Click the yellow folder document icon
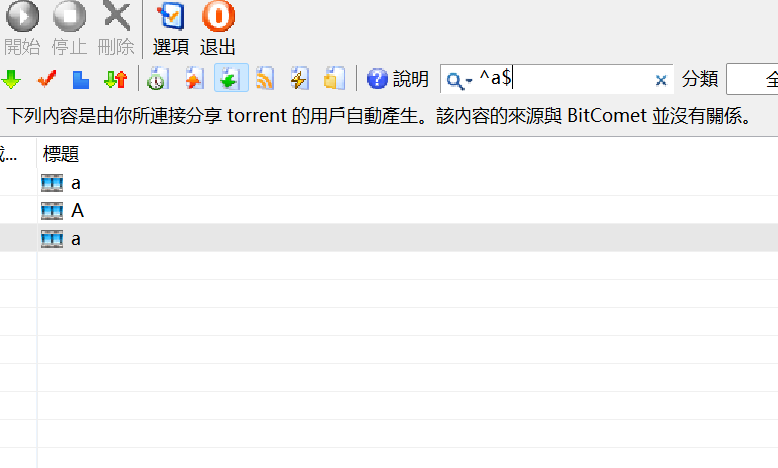The width and height of the screenshot is (778, 468). [x=334, y=78]
